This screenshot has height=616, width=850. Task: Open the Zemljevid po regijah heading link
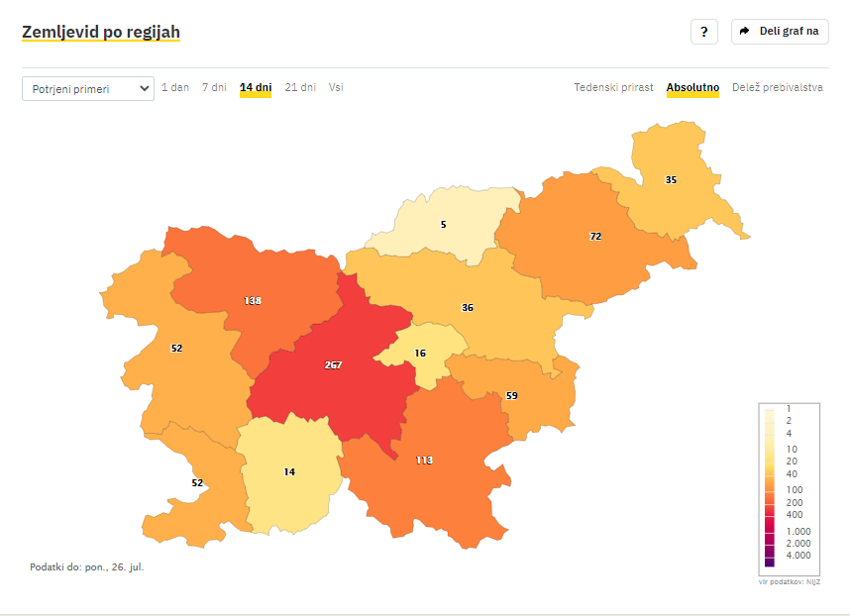point(101,32)
